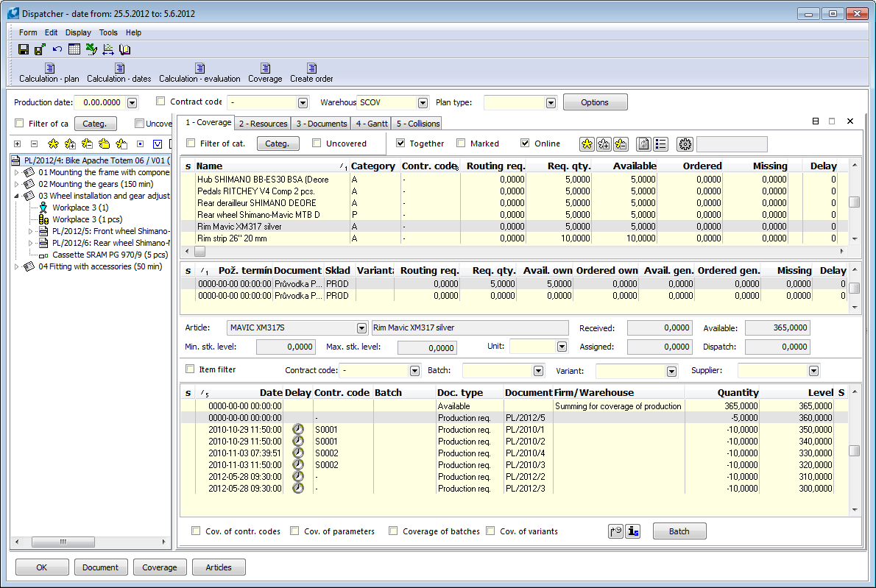This screenshot has width=876, height=588.
Task: Click the Options button
Action: coord(595,102)
